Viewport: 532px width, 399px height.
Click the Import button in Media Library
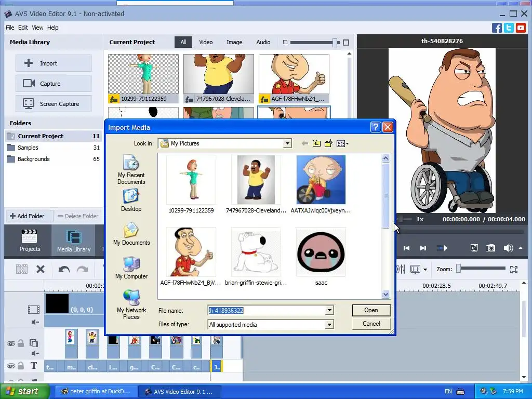(54, 63)
